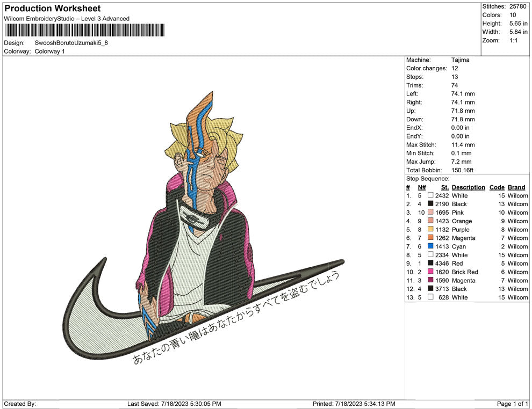Click the # column header
Viewport: 532px width, 409px height.
click(408, 187)
